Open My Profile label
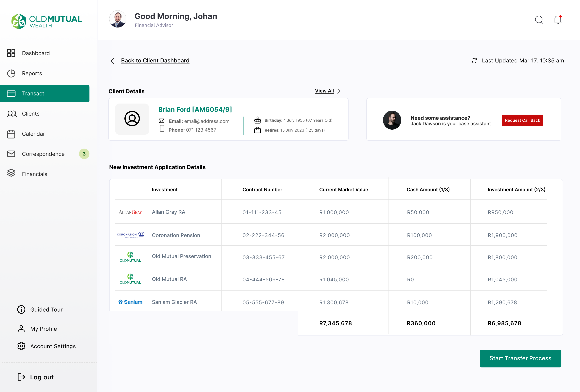 coord(44,329)
